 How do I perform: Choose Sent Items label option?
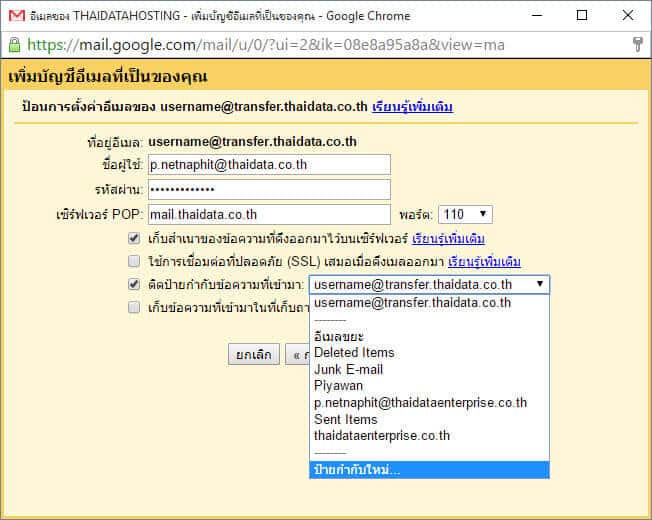430,419
